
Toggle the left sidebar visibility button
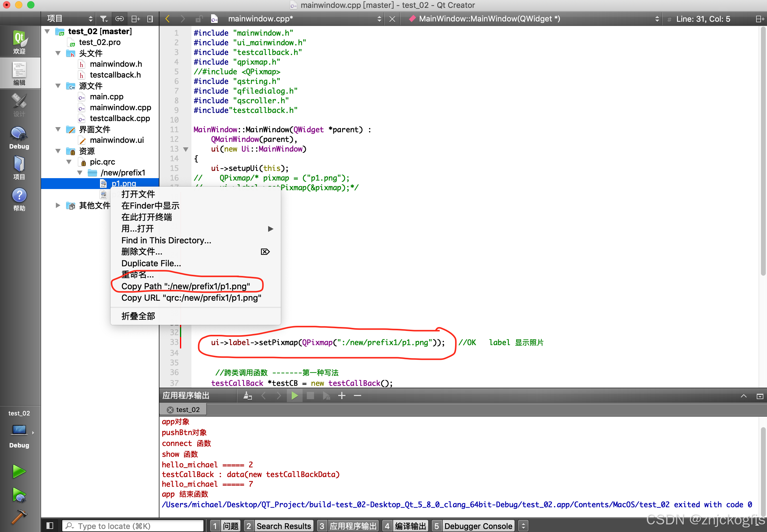pyautogui.click(x=50, y=526)
